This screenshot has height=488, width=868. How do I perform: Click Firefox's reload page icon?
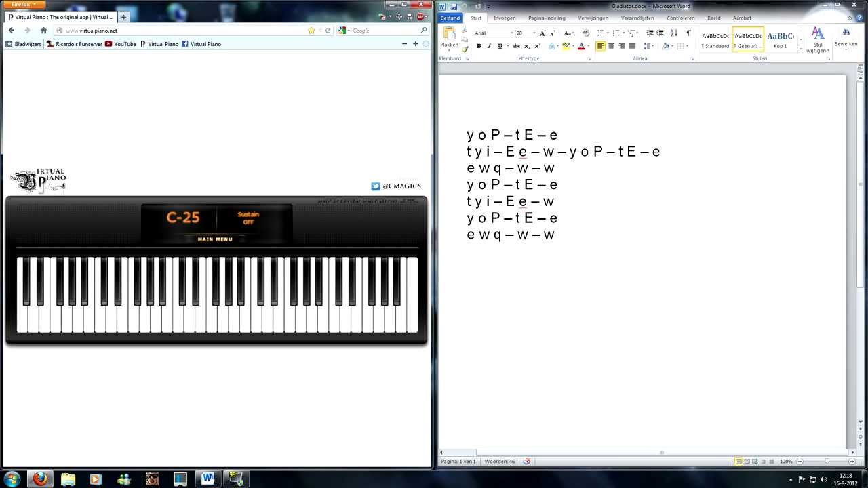point(328,30)
